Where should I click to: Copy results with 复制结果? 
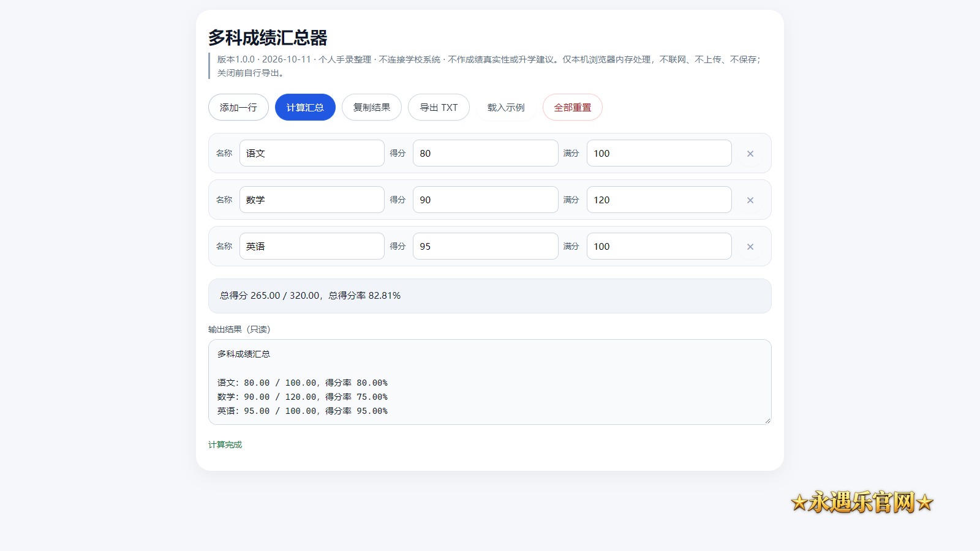coord(372,107)
